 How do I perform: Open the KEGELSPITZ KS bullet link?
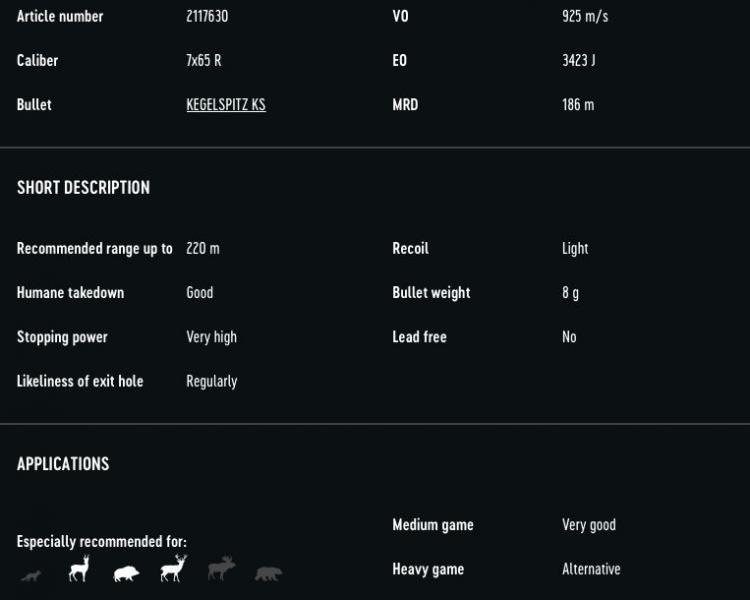point(226,105)
